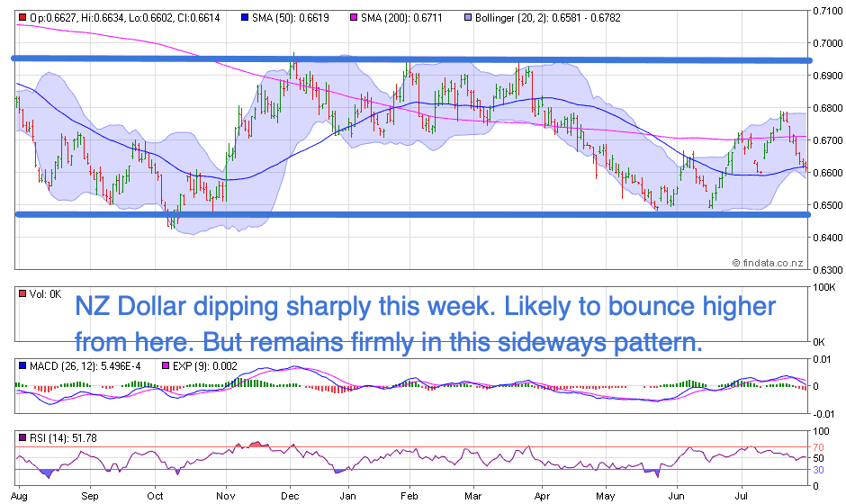Click the 0.6700 price axis label

(828, 140)
